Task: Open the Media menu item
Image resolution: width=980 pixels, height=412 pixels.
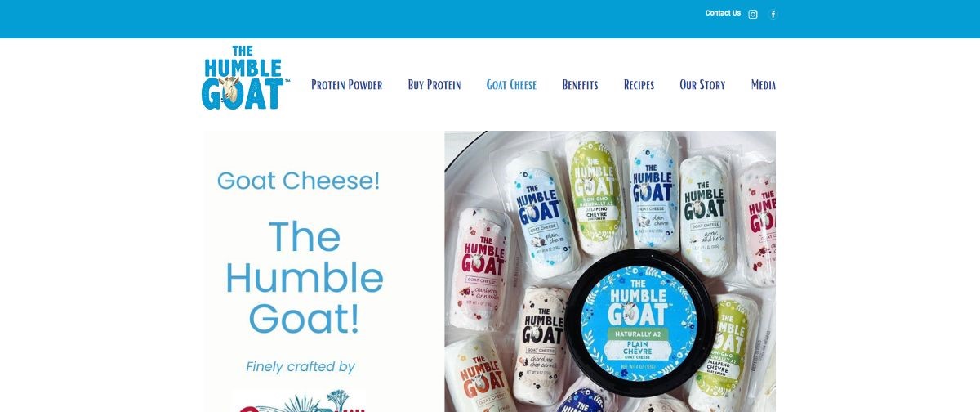Action: [763, 85]
